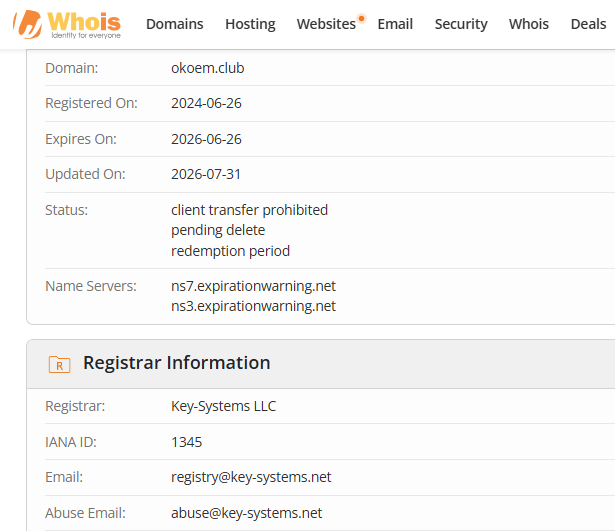Click the updated date 2026-07-31

(206, 174)
